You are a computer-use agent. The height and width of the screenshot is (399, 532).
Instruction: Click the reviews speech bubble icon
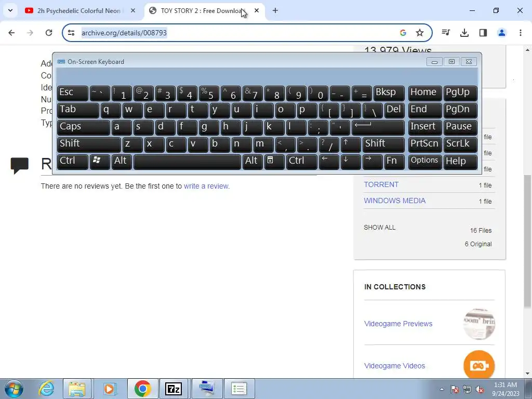tap(19, 166)
